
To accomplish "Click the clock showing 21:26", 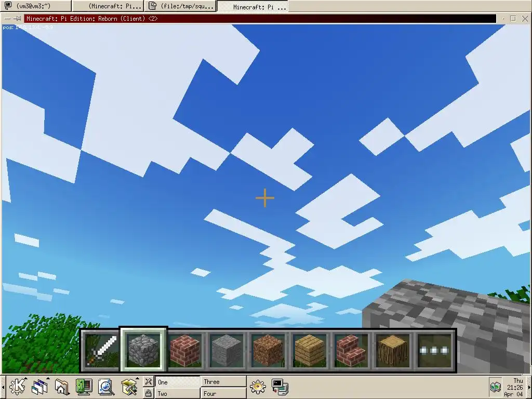I will (x=515, y=387).
